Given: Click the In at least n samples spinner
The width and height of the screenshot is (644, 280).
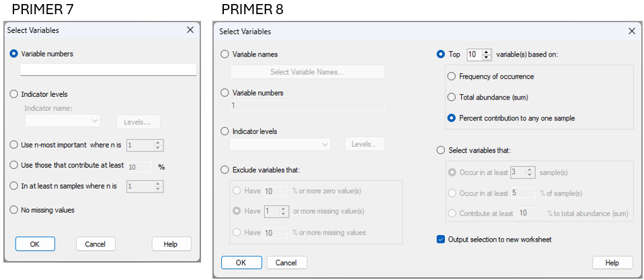Looking at the screenshot, I should tap(158, 186).
